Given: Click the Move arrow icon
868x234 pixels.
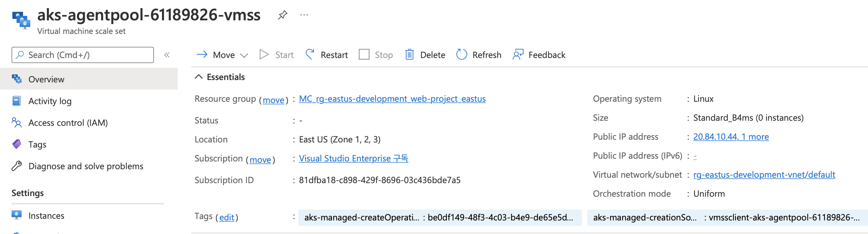Looking at the screenshot, I should pos(202,55).
